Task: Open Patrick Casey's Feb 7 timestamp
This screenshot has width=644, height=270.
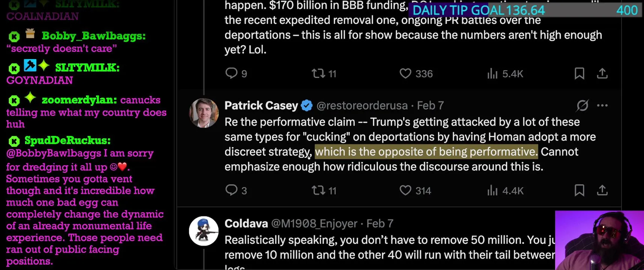Action: click(430, 106)
